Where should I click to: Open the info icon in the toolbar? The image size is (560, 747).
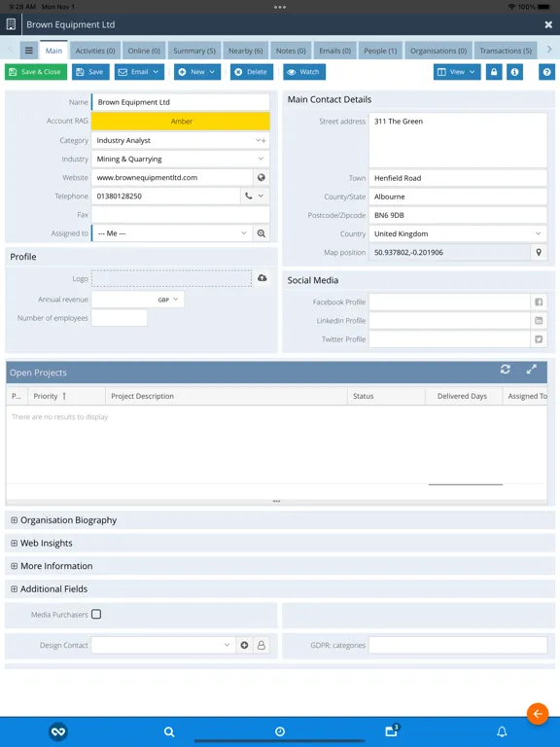click(x=514, y=72)
